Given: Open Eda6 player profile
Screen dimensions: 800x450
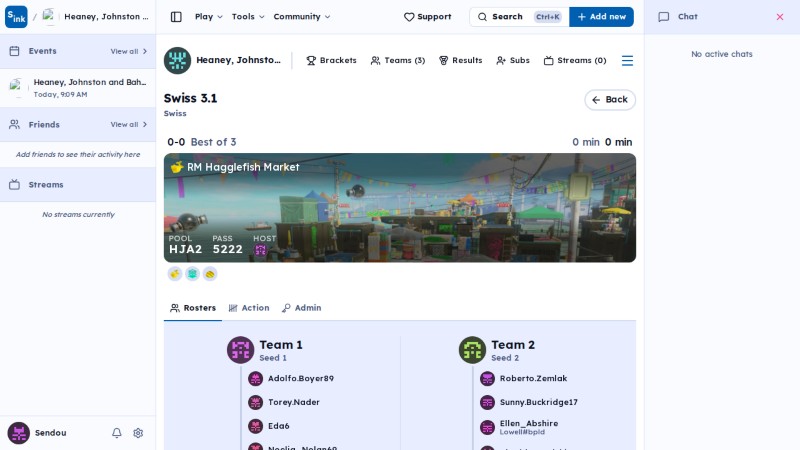Looking at the screenshot, I should coord(269,426).
